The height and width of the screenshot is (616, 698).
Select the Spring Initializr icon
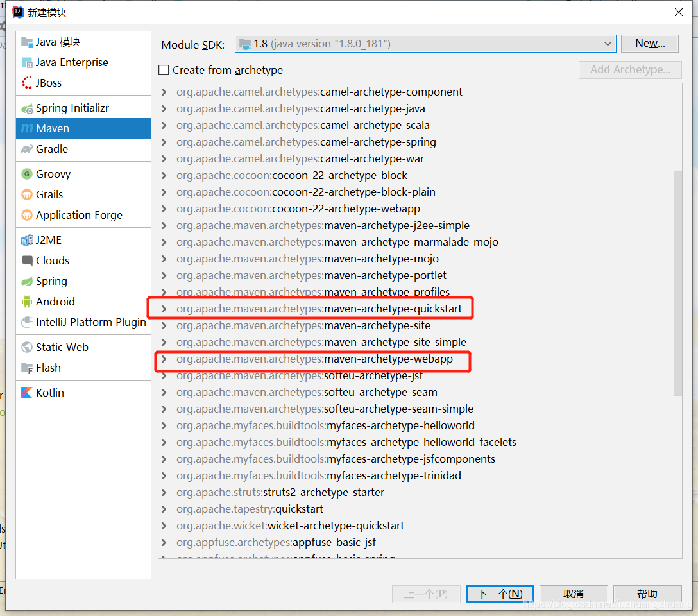(27, 108)
